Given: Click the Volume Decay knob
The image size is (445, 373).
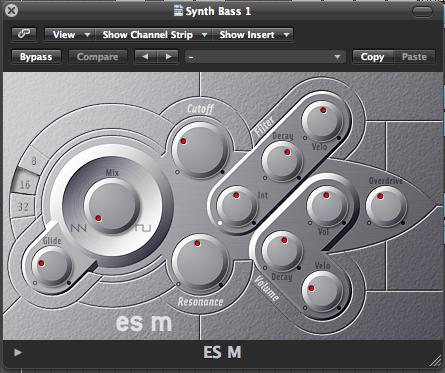Looking at the screenshot, I should [282, 251].
